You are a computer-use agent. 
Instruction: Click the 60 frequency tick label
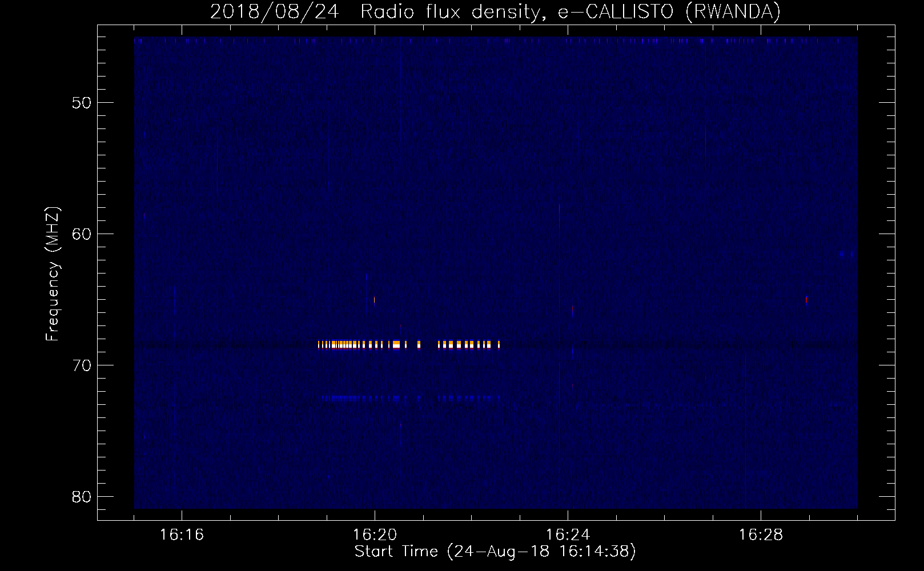point(82,234)
